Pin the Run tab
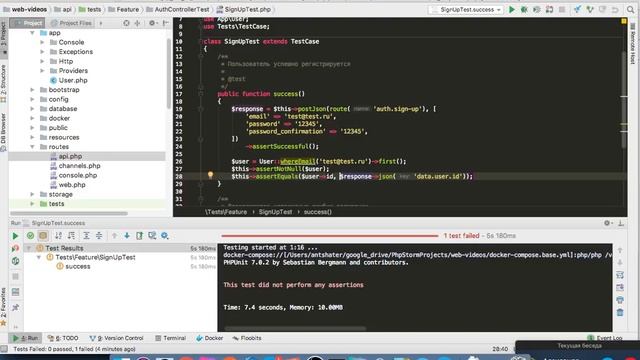 tap(15, 307)
